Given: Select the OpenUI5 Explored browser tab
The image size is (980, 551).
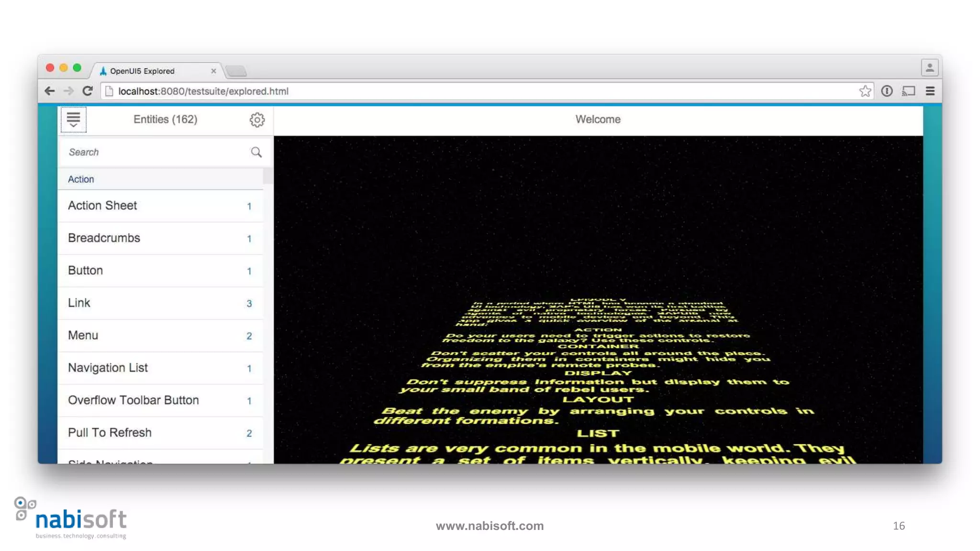Looking at the screenshot, I should [x=153, y=71].
